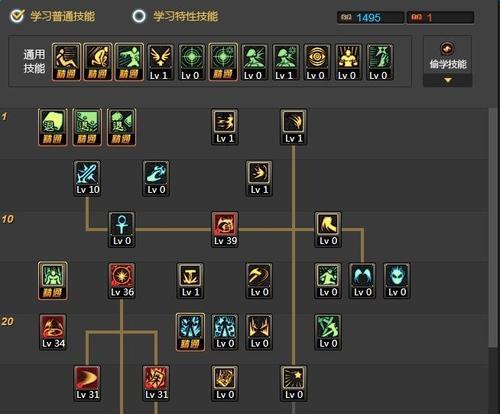Select the ankh skill icon at Lv 0
Image resolution: width=500 pixels, height=414 pixels.
pos(122,229)
